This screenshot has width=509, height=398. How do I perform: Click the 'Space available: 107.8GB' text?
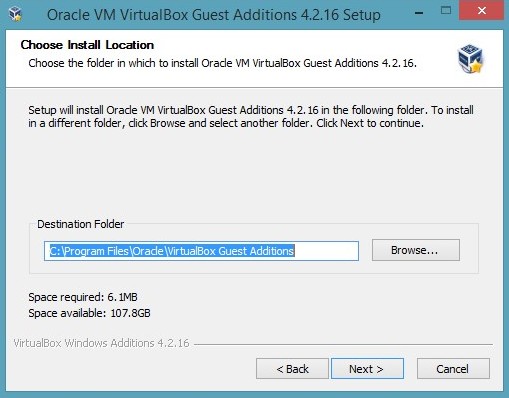89,313
